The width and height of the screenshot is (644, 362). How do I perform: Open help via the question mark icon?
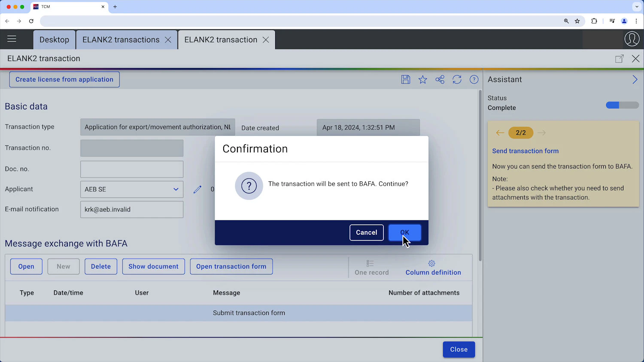tap(474, 79)
